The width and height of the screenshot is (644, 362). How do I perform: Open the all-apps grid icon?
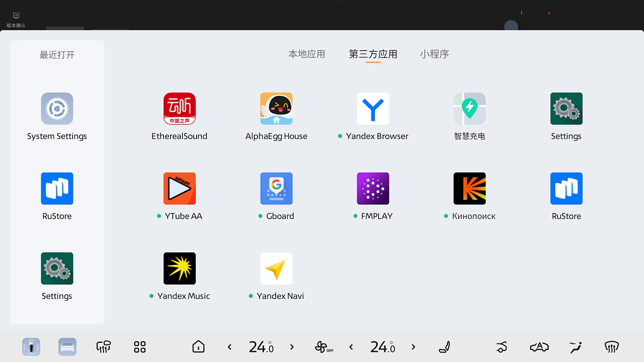(x=140, y=347)
